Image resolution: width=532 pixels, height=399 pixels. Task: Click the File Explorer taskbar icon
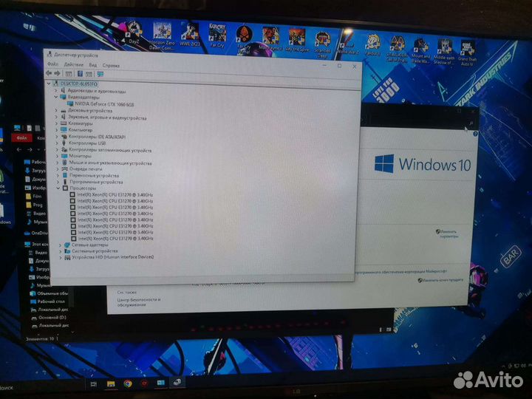coord(111,383)
